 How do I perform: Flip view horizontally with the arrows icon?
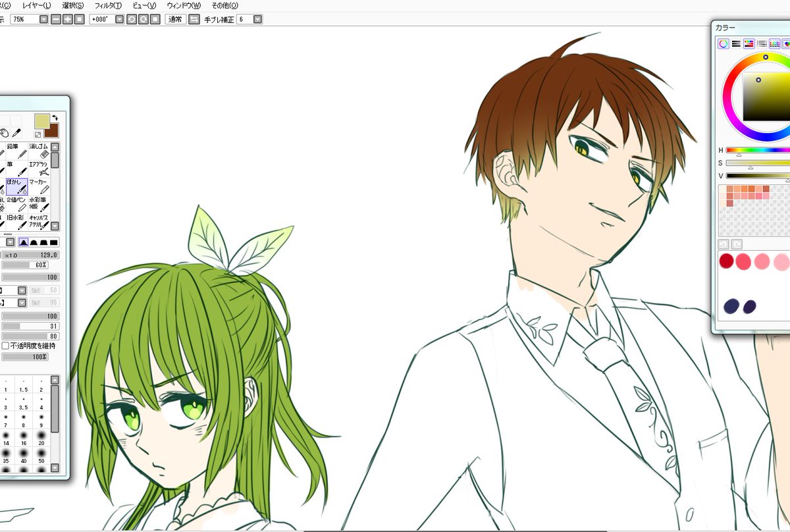coord(194,19)
